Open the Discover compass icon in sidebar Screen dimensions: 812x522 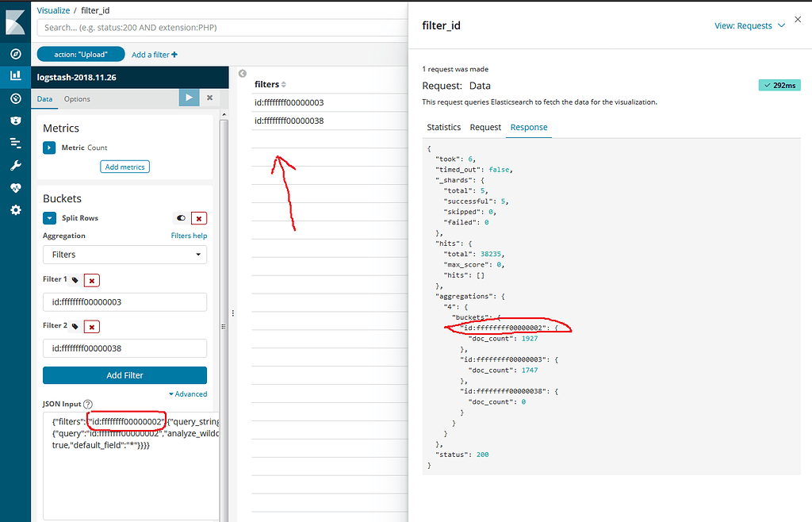16,54
